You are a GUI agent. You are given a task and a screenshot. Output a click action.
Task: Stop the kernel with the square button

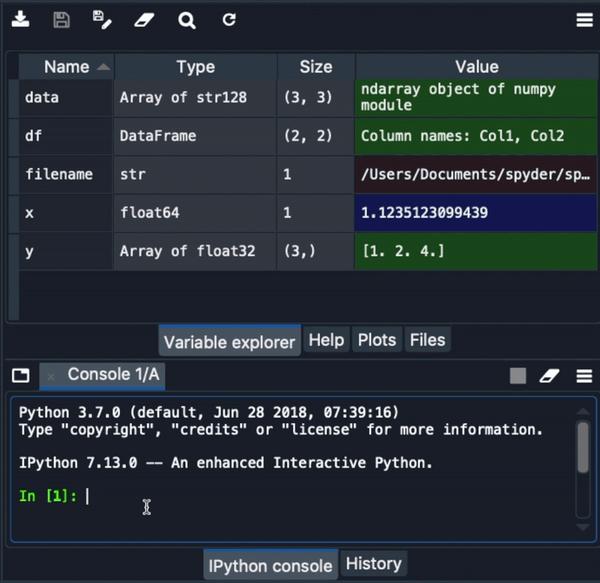pyautogui.click(x=517, y=376)
